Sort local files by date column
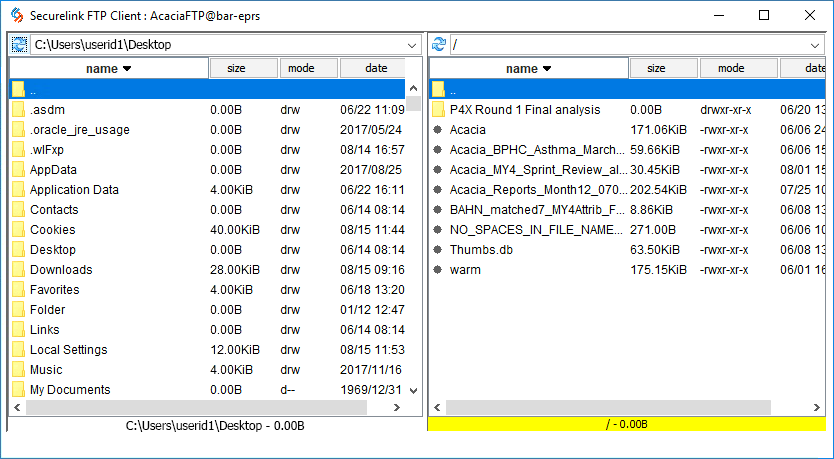Image resolution: width=834 pixels, height=459 pixels. click(376, 68)
